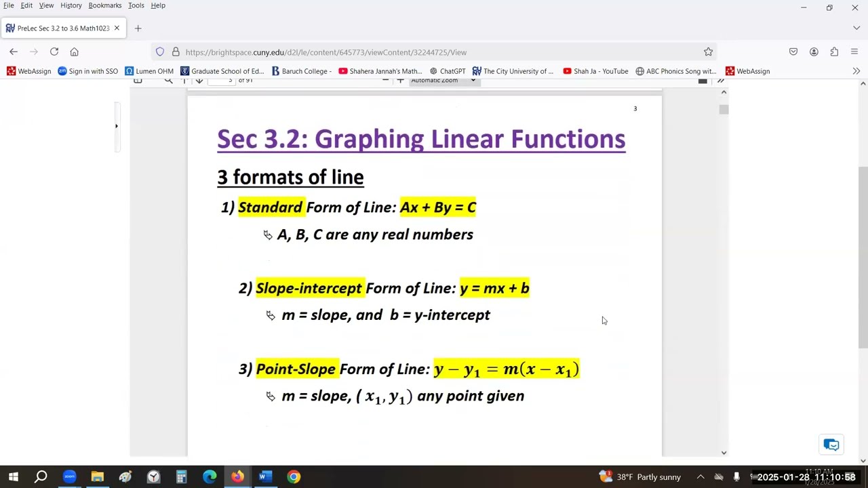Open The City University of bookmark
This screenshot has height=488, width=868.
513,70
